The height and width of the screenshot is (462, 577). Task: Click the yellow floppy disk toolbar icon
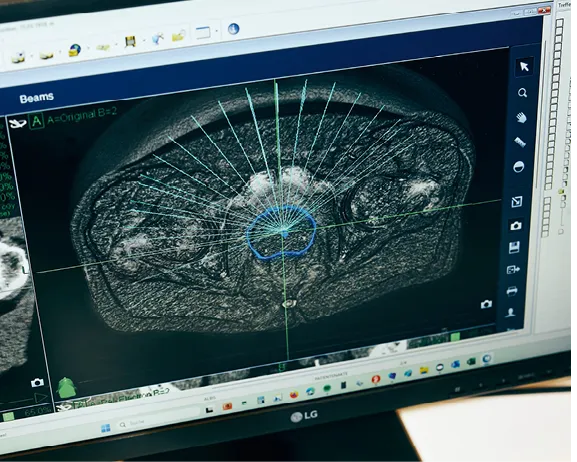point(130,41)
